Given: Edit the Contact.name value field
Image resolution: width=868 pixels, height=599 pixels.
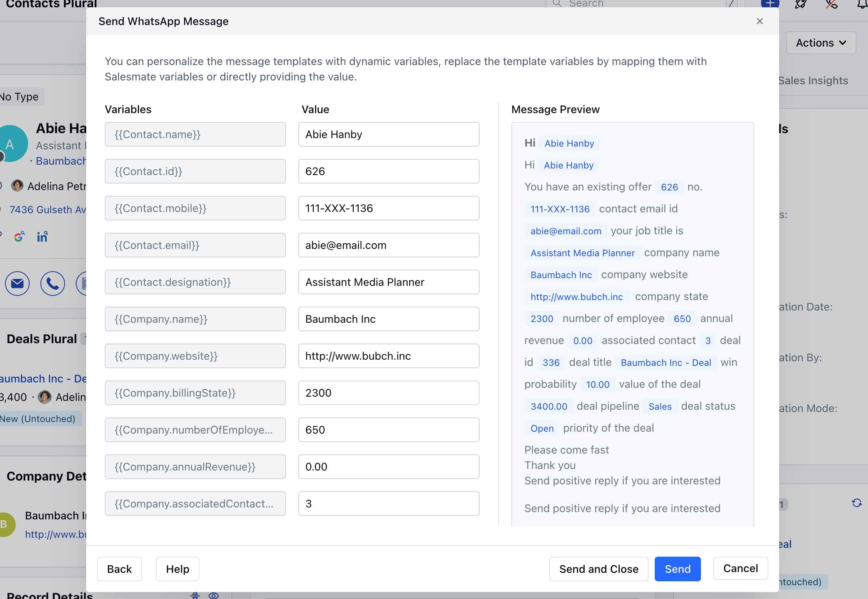Looking at the screenshot, I should 388,134.
